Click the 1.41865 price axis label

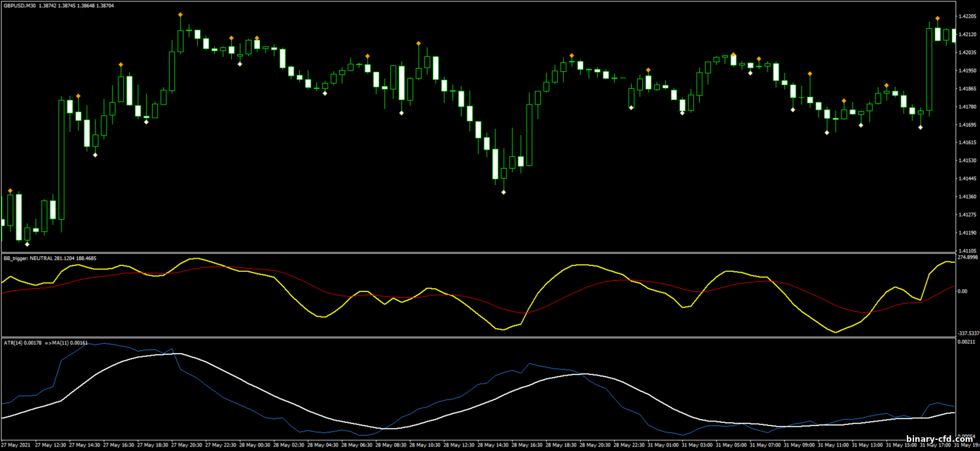click(x=968, y=88)
